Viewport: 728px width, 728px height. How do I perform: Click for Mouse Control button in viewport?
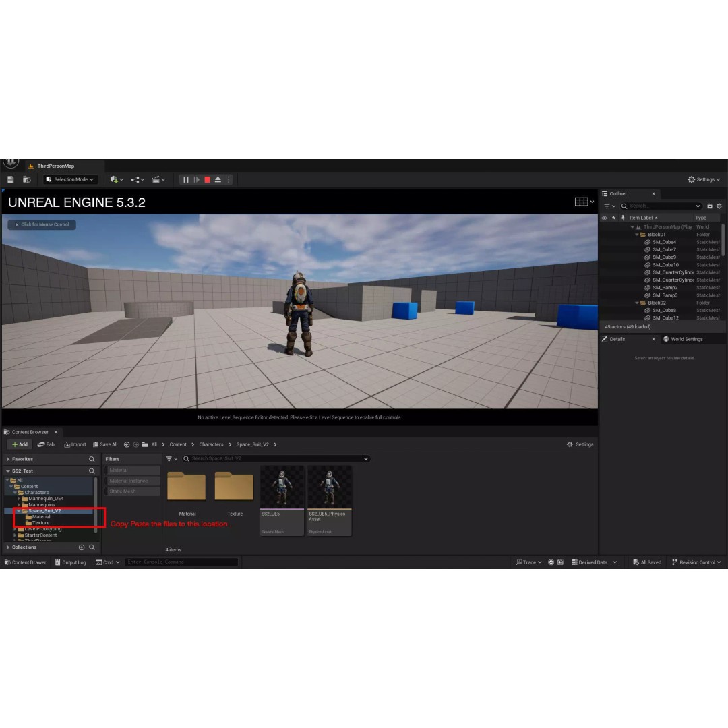coord(42,224)
